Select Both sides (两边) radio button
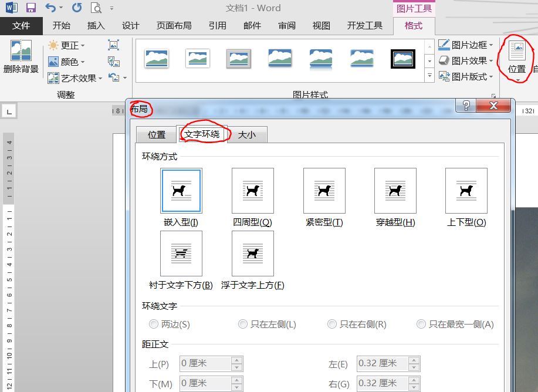 pyautogui.click(x=153, y=324)
